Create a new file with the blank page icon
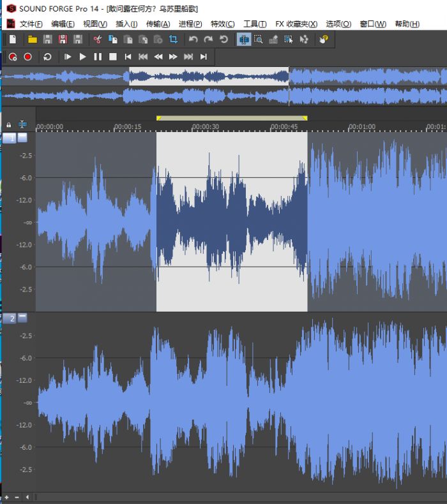Viewport: 447px width, 504px height. [13, 40]
